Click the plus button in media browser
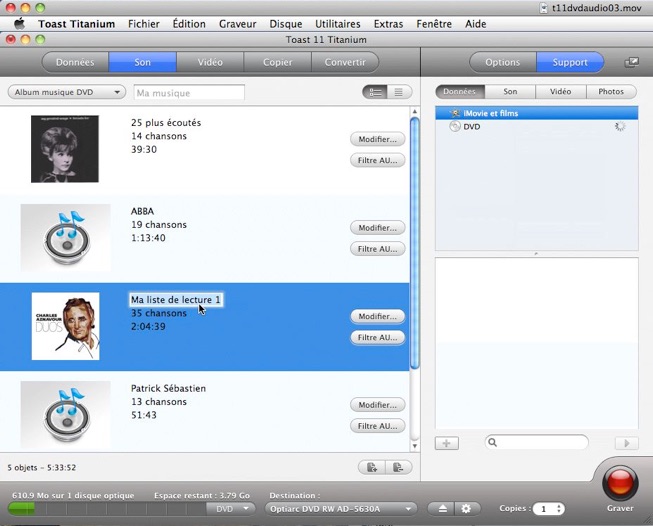The height and width of the screenshot is (526, 653). pyautogui.click(x=446, y=443)
